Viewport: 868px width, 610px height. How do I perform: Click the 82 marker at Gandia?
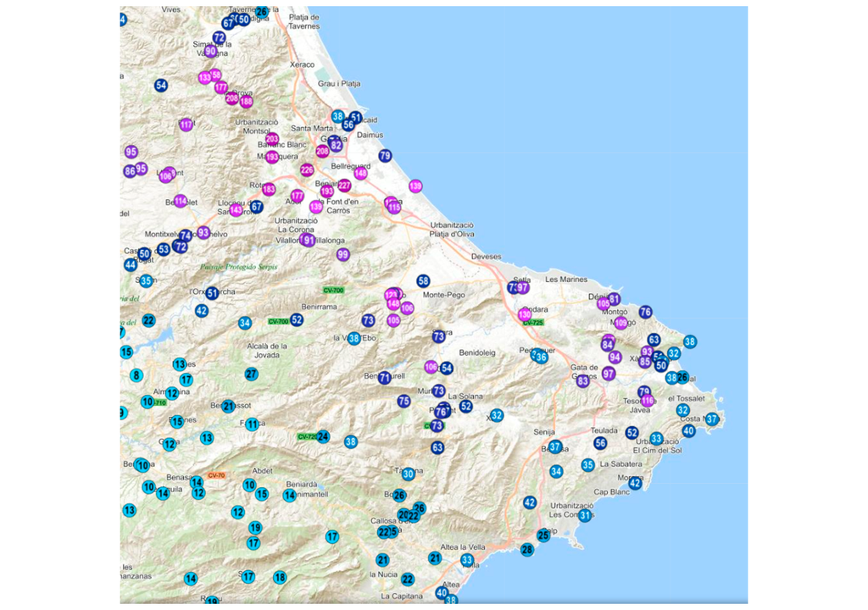click(x=336, y=146)
